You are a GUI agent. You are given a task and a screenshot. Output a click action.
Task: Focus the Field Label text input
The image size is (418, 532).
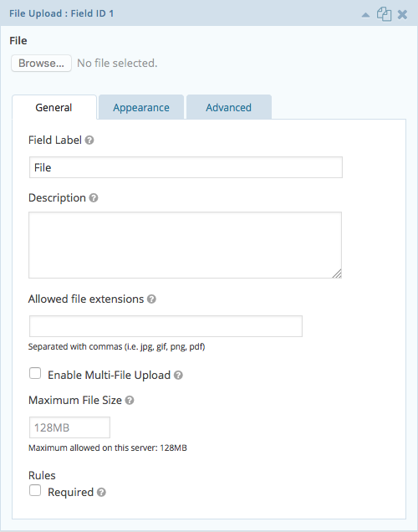[186, 167]
